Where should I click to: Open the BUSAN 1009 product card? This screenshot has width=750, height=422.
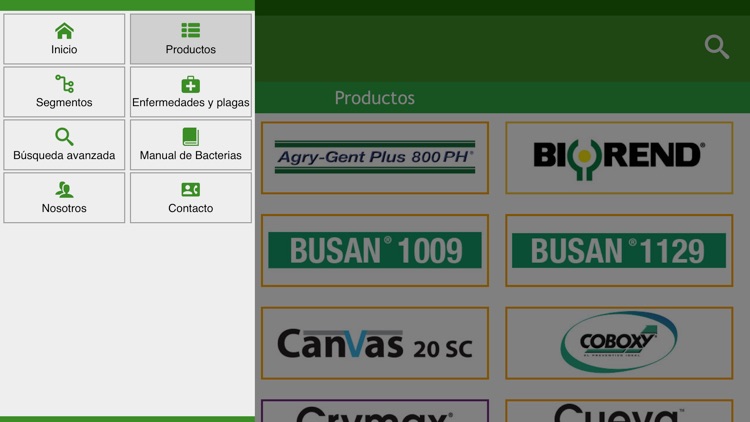pyautogui.click(x=375, y=250)
